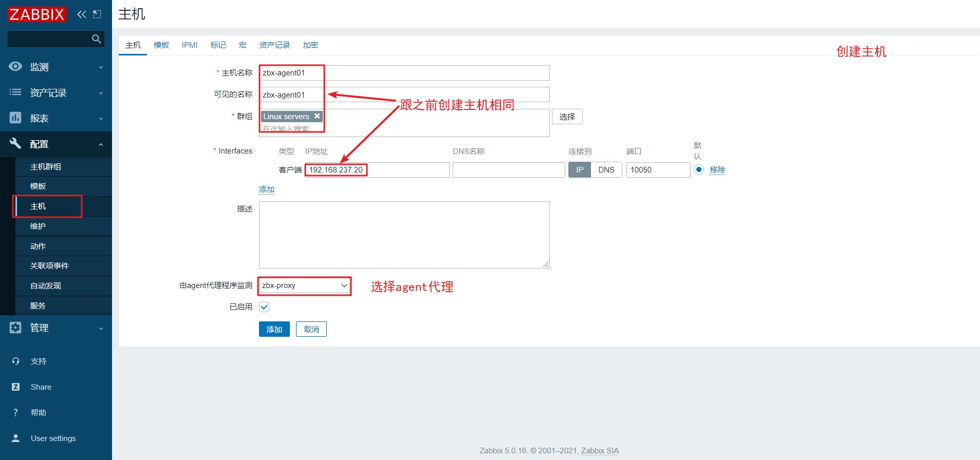Switch to the IPMI tab
This screenshot has height=460, width=980.
coord(190,45)
